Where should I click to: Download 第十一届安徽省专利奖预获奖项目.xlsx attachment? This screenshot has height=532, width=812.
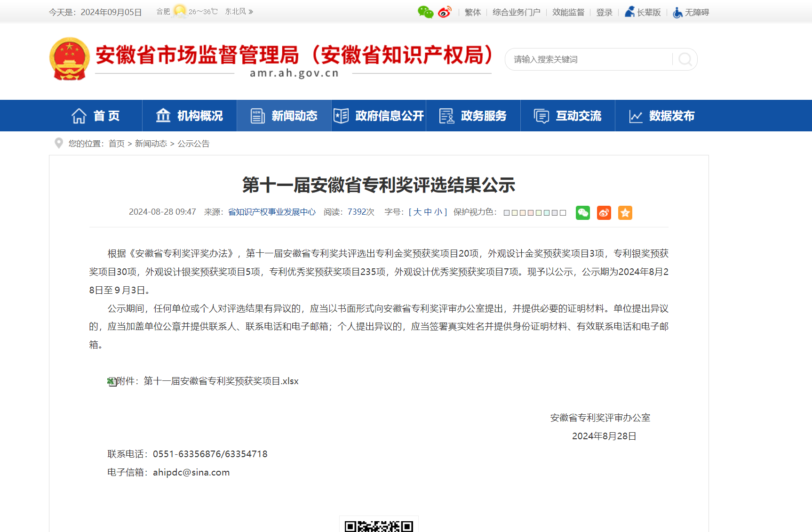tap(221, 381)
